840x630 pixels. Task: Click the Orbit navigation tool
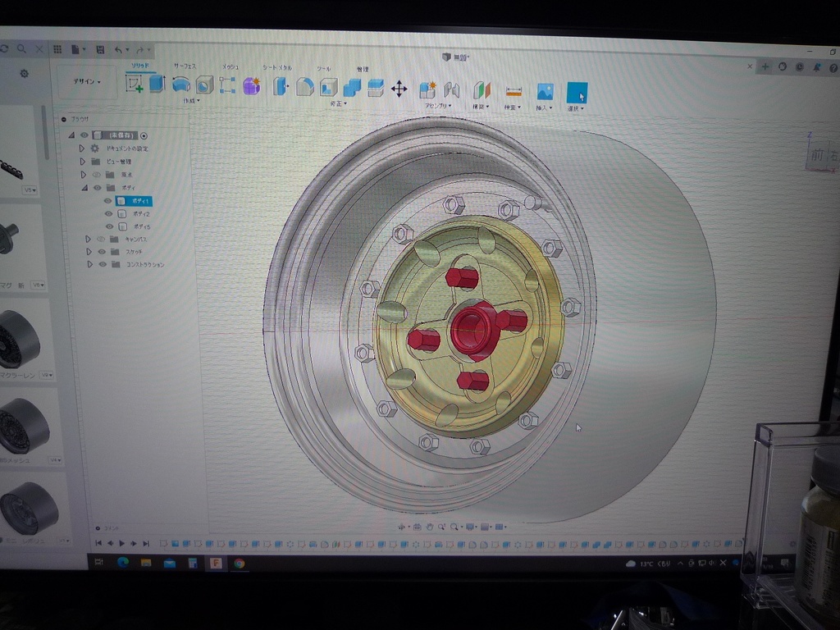[x=401, y=527]
